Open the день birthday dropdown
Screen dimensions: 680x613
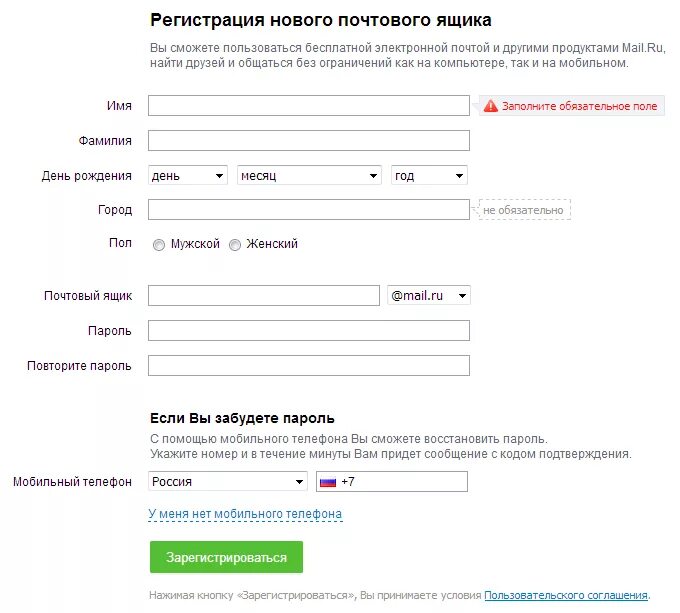point(188,176)
